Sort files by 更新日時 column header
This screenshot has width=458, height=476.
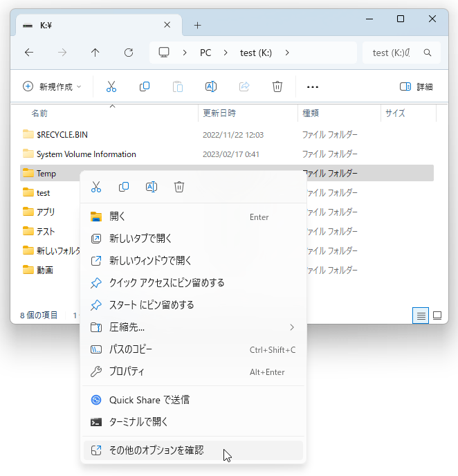pyautogui.click(x=219, y=113)
